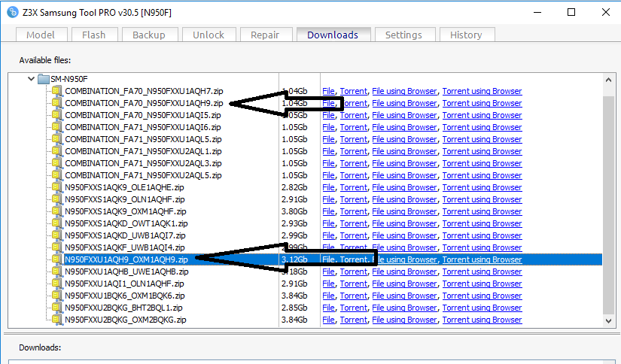
Task: Select N950FXXS1AQK9_OXM1AQHF.zip file name
Action: tap(126, 211)
